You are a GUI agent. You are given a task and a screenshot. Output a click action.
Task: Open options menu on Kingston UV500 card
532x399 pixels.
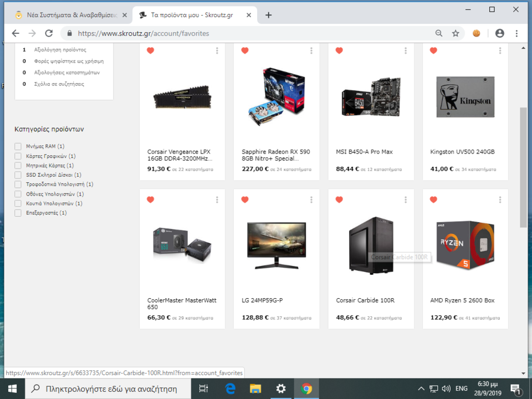click(x=500, y=50)
